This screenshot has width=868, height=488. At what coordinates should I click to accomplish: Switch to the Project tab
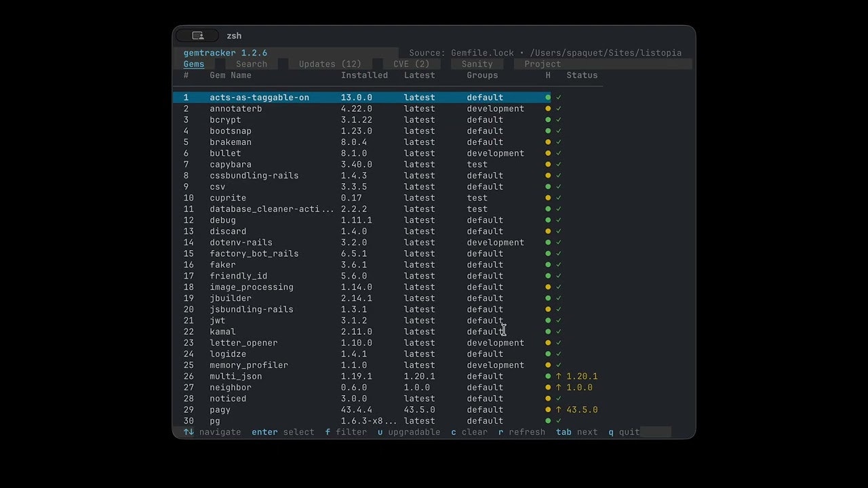click(542, 64)
